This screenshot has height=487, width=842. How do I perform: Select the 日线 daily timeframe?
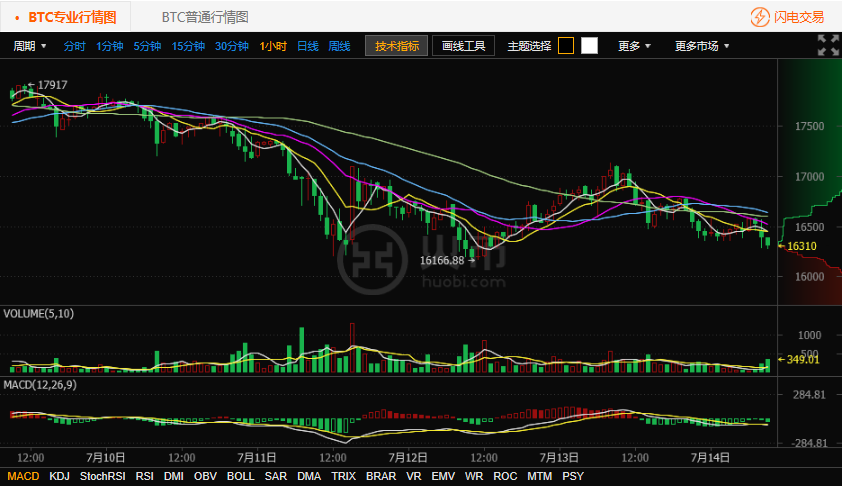click(x=308, y=46)
